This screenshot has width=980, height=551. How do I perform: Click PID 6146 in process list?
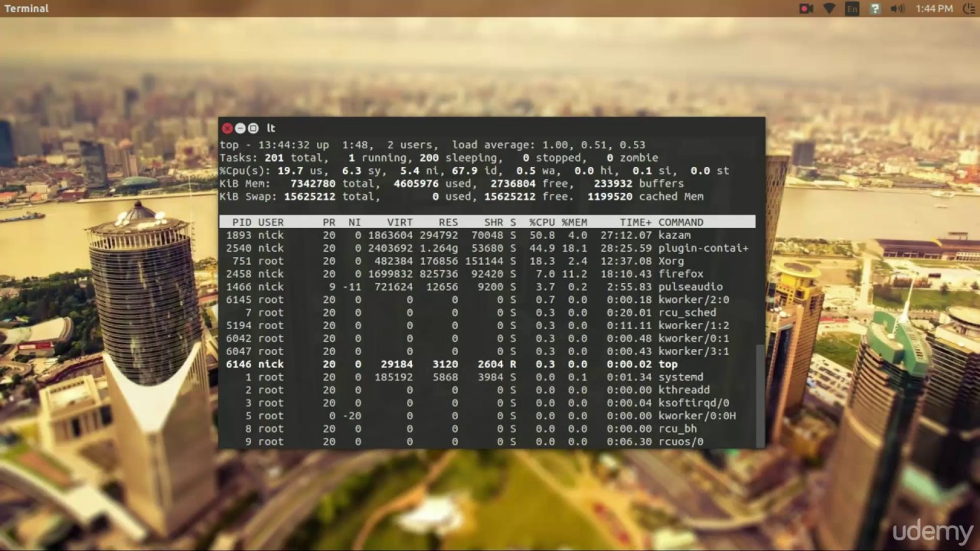(x=239, y=364)
